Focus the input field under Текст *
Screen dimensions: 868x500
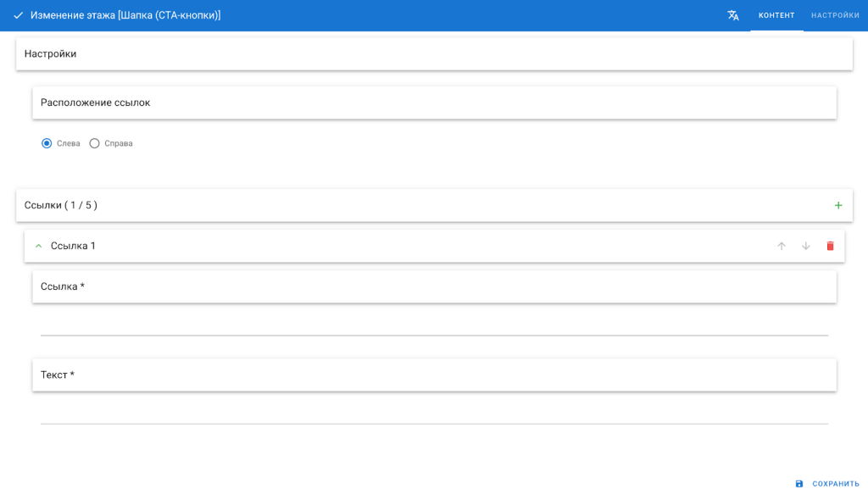[x=434, y=414]
